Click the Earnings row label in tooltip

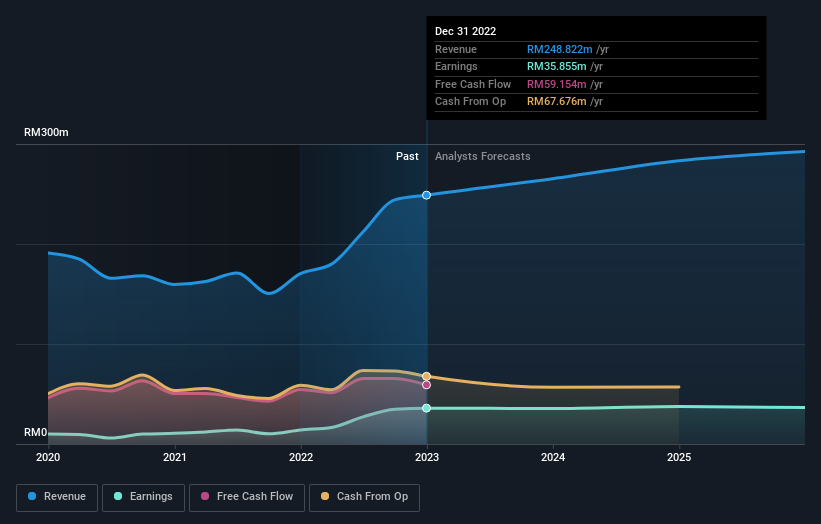point(456,66)
